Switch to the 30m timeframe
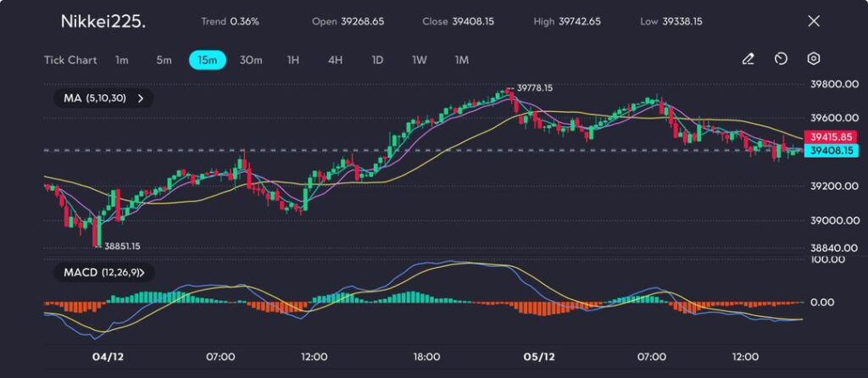 [x=251, y=60]
